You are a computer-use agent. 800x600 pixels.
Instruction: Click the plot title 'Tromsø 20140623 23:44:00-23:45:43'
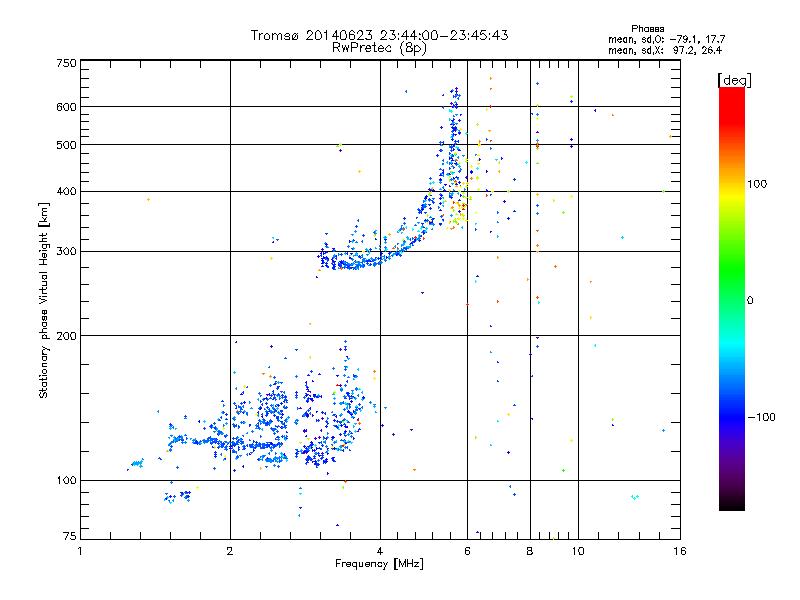379,35
